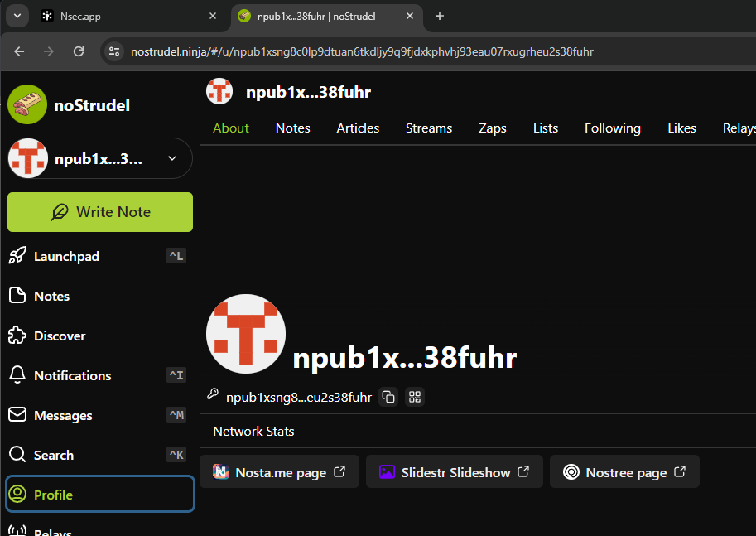Click the noStrudel logo icon
This screenshot has width=756, height=536.
[27, 104]
